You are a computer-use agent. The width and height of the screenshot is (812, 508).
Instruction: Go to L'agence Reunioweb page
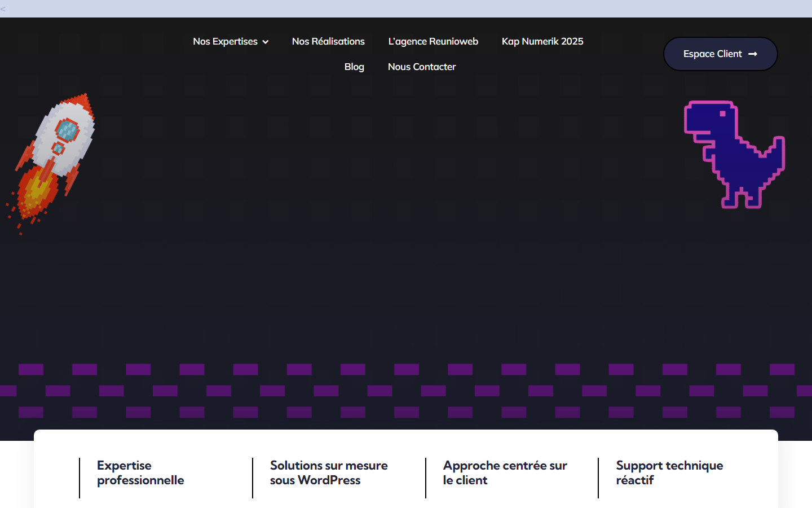tap(433, 41)
